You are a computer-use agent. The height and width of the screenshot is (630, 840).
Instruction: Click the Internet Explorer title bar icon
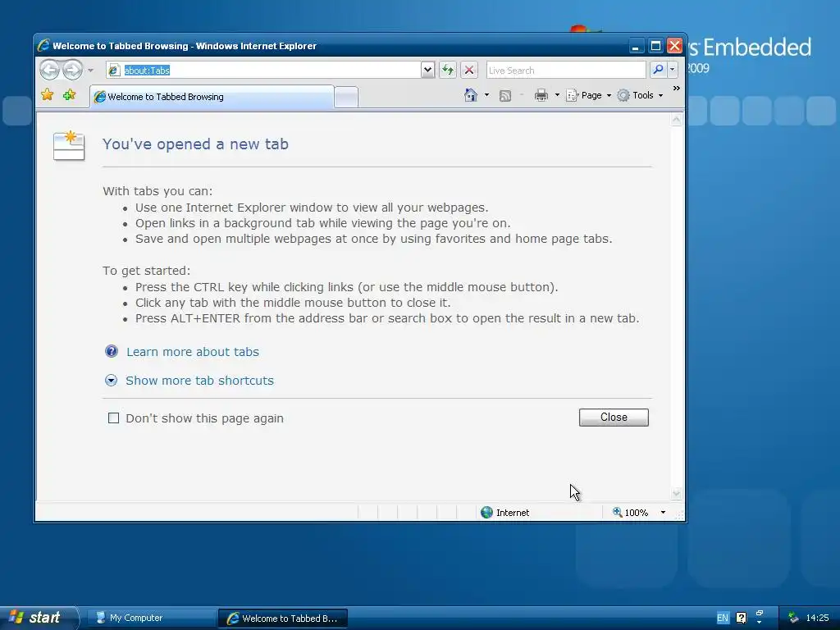[x=43, y=46]
